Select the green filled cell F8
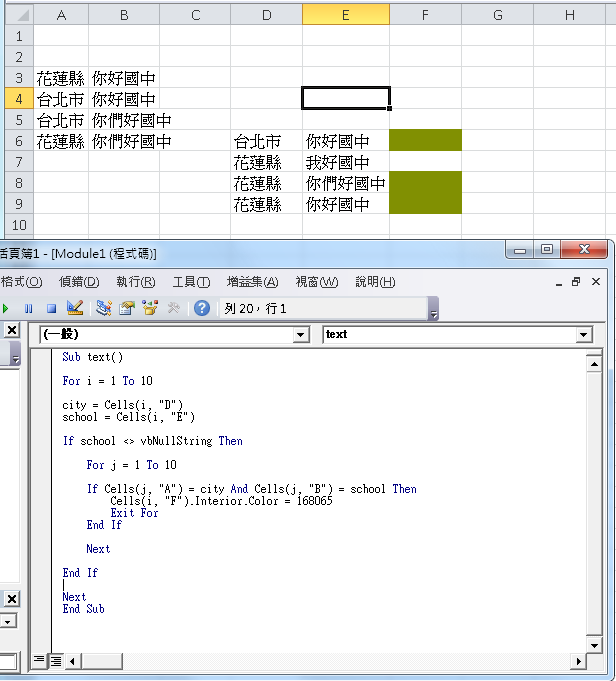 pos(425,182)
